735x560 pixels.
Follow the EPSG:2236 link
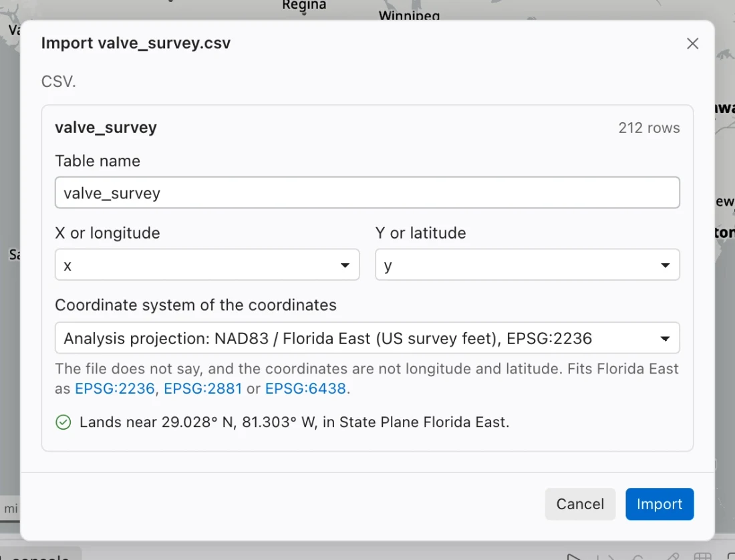click(115, 388)
